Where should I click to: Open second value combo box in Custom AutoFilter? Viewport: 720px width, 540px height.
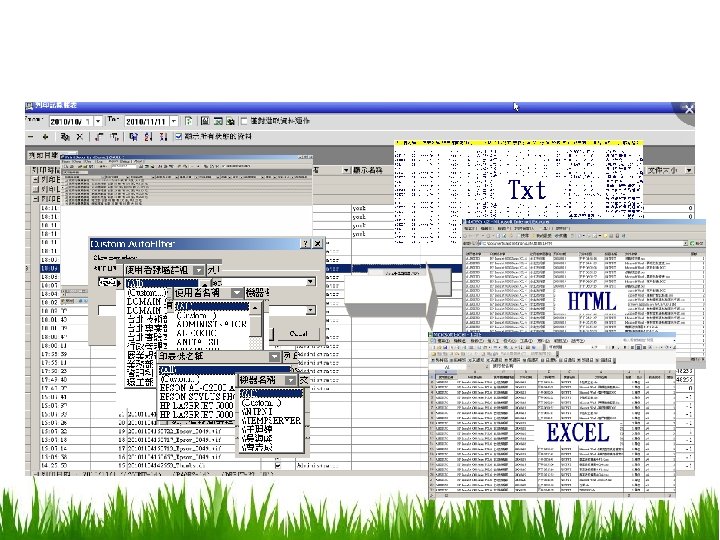[x=310, y=310]
